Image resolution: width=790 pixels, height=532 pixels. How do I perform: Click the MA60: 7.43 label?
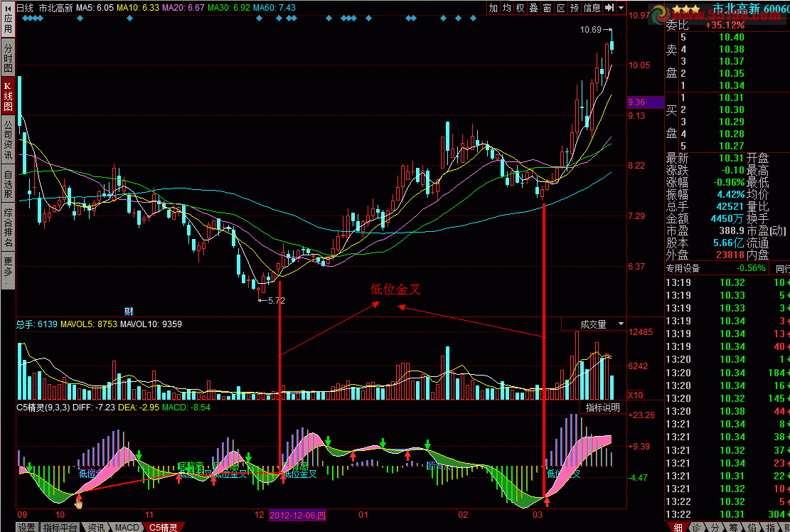[x=274, y=8]
